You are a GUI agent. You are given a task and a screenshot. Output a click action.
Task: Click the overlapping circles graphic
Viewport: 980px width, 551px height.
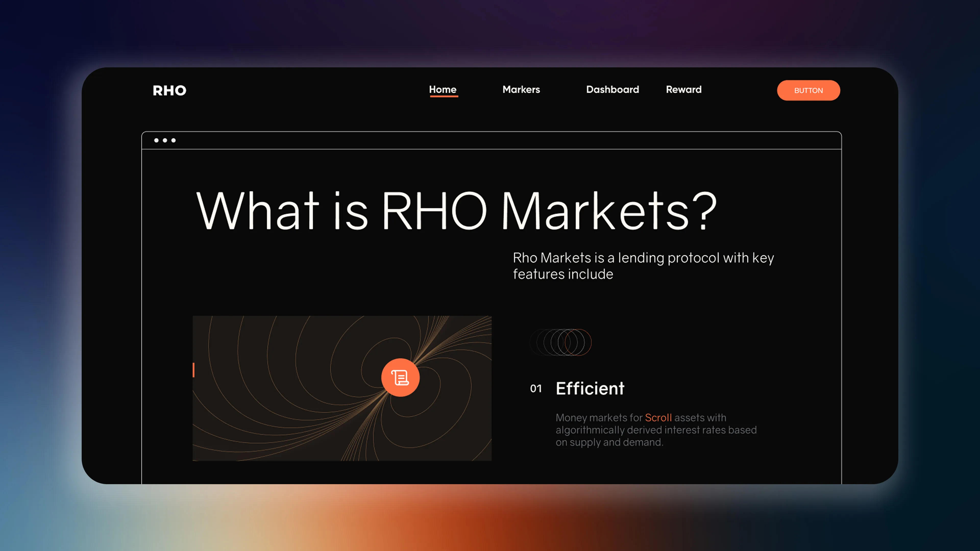tap(560, 342)
